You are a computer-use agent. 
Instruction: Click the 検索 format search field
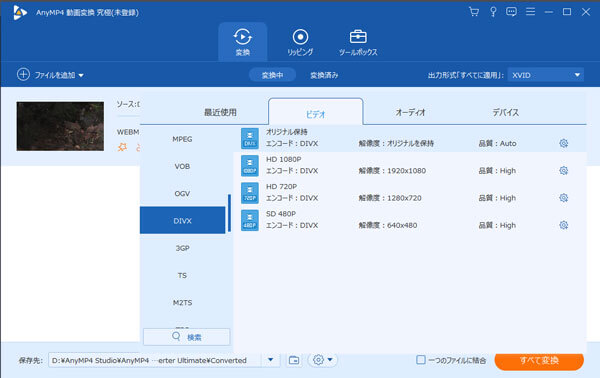(x=187, y=337)
